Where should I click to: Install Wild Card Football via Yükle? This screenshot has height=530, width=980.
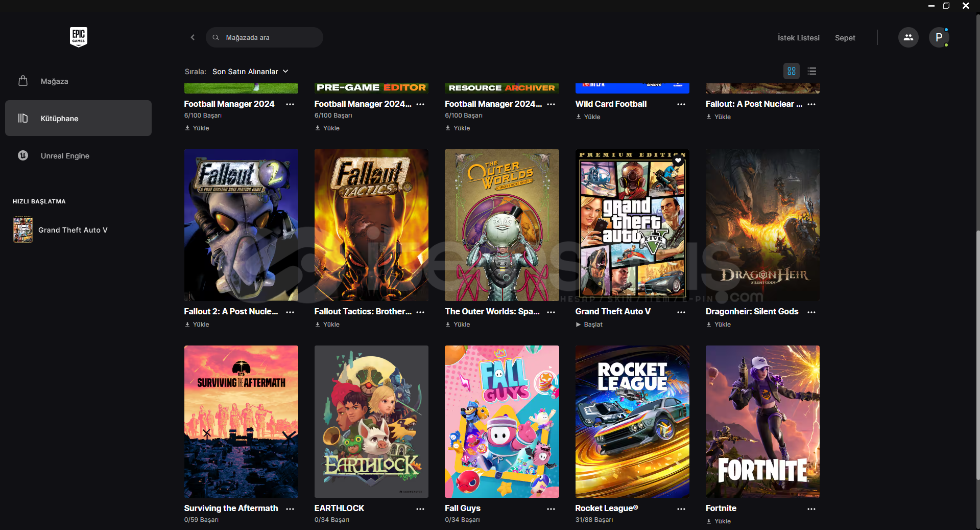point(588,117)
